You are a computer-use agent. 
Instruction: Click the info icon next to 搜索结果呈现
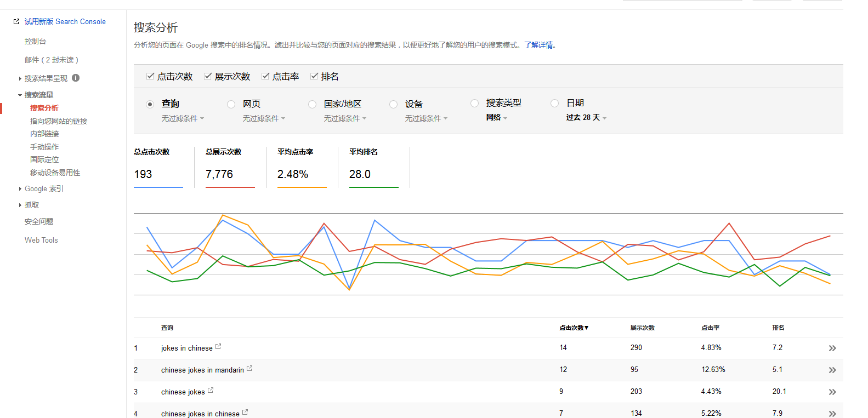(x=76, y=78)
